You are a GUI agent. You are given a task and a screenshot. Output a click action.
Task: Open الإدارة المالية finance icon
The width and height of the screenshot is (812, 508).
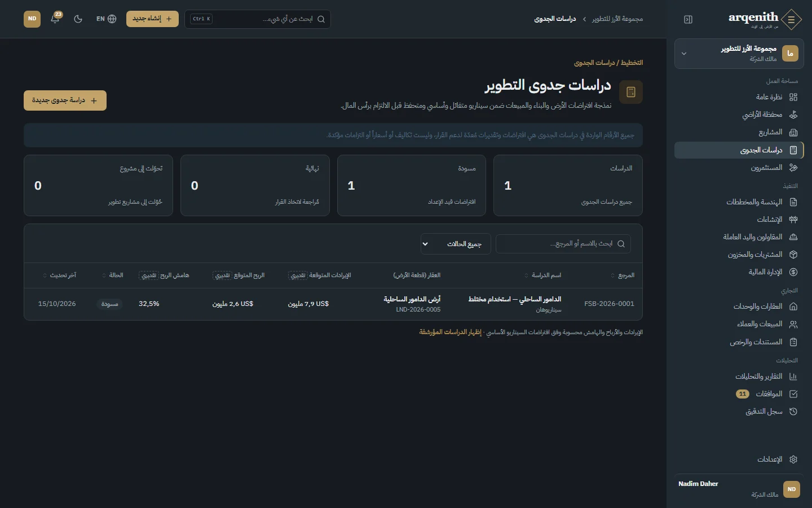[x=793, y=272]
